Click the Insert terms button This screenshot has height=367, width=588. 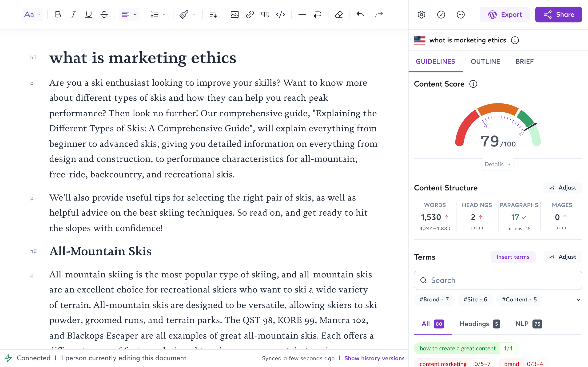pos(513,257)
